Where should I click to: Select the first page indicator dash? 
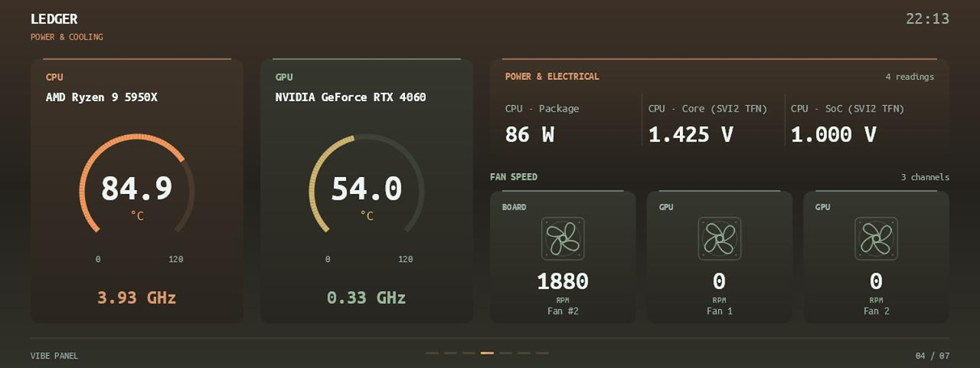pos(432,353)
